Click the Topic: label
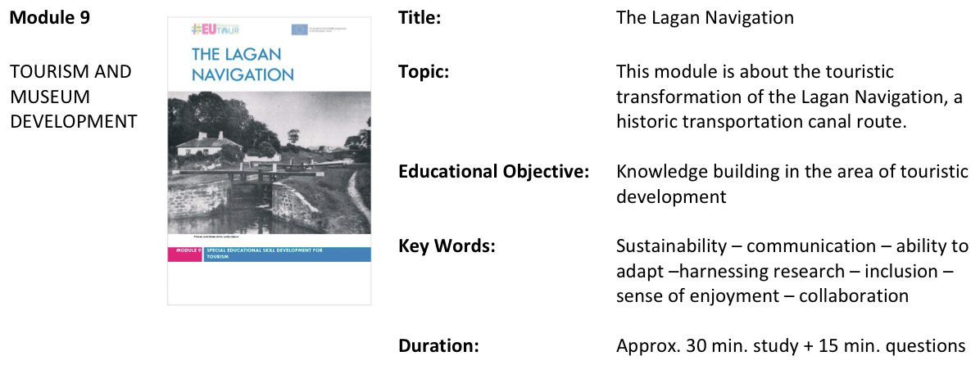Screen dimensions: 980x365 424,72
